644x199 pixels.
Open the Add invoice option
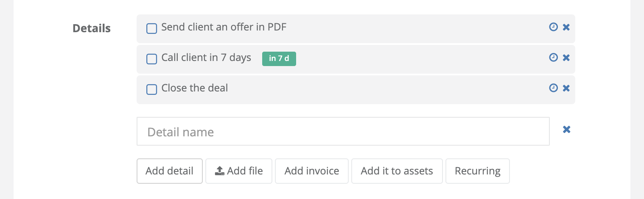coord(312,171)
